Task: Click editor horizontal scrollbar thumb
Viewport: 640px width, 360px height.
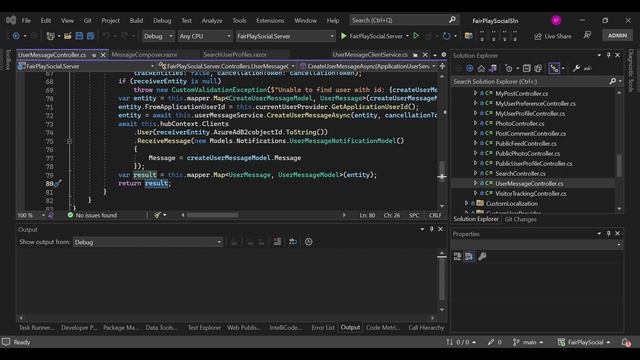Action: click(213, 215)
